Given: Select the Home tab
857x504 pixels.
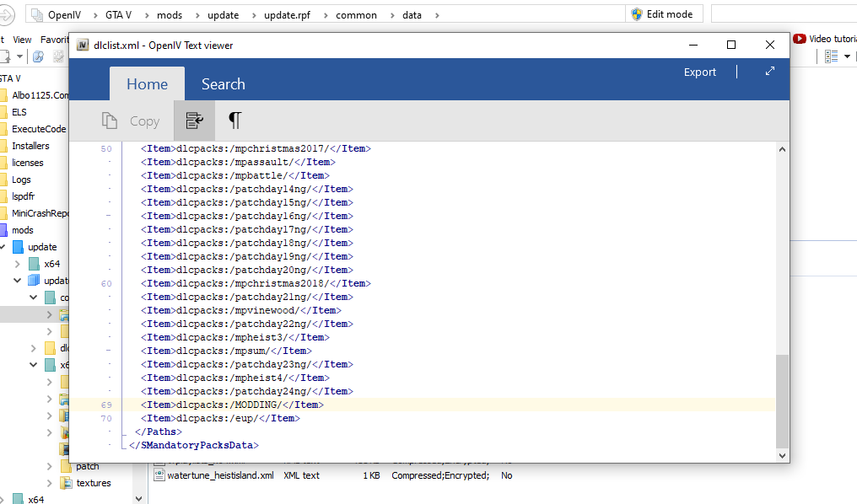Looking at the screenshot, I should point(147,84).
